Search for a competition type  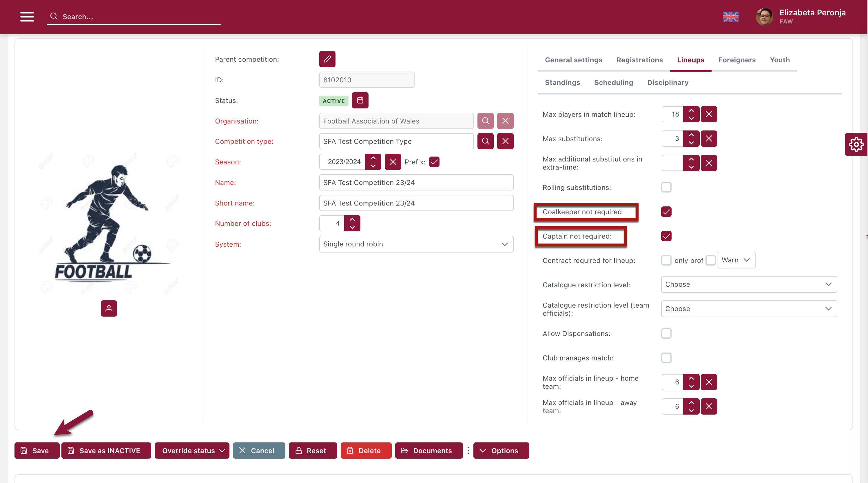[x=485, y=141]
